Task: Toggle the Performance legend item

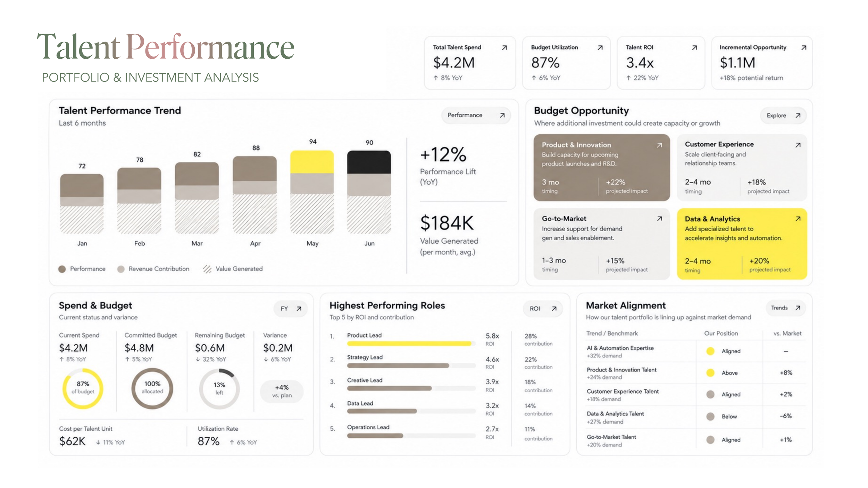Action: [82, 269]
